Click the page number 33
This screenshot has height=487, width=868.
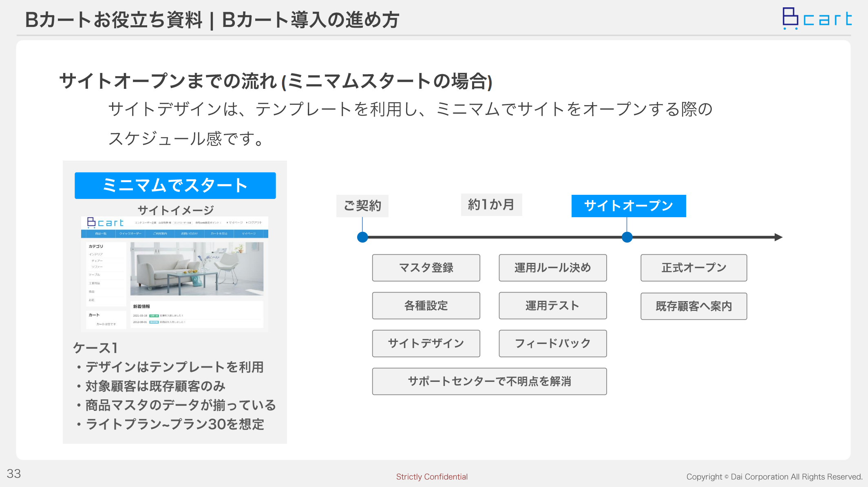tap(14, 474)
